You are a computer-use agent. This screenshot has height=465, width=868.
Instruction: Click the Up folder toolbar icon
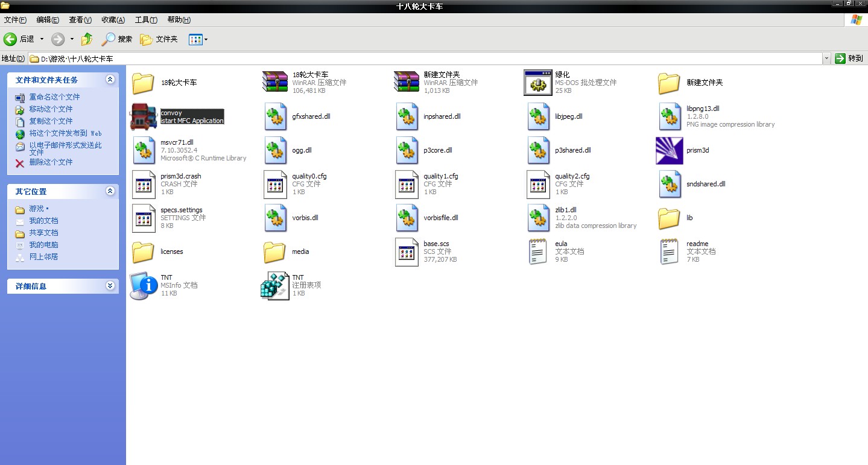(87, 39)
